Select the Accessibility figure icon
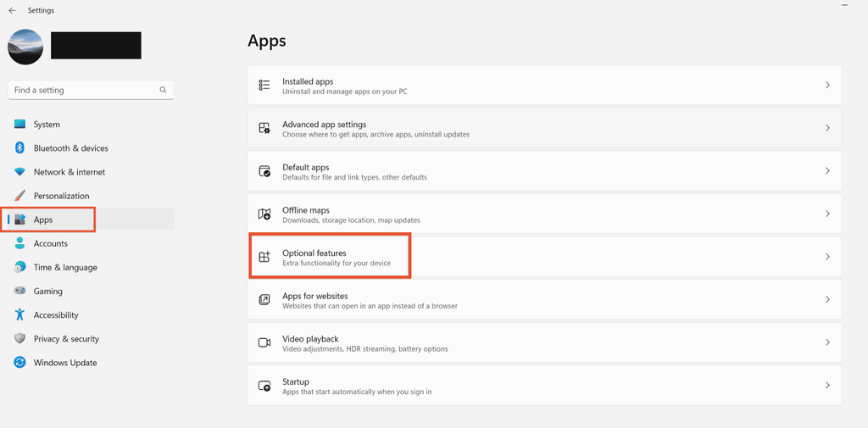868x428 pixels. 20,314
